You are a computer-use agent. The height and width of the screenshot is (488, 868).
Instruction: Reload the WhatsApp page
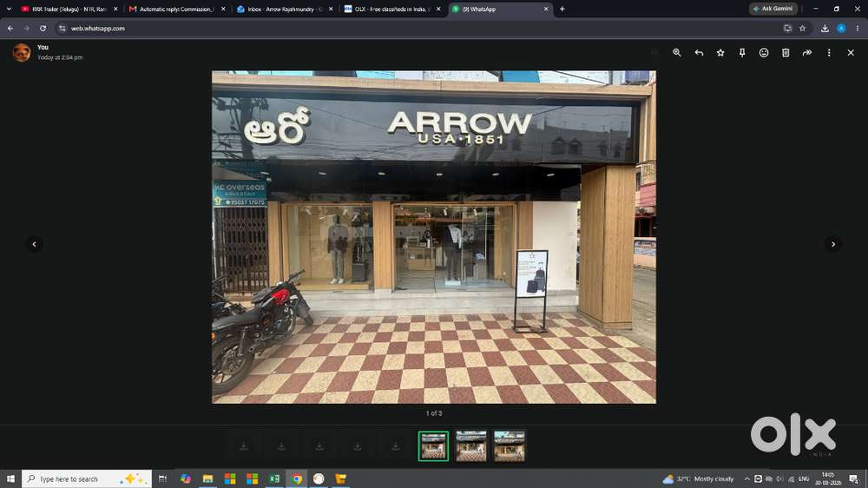43,29
